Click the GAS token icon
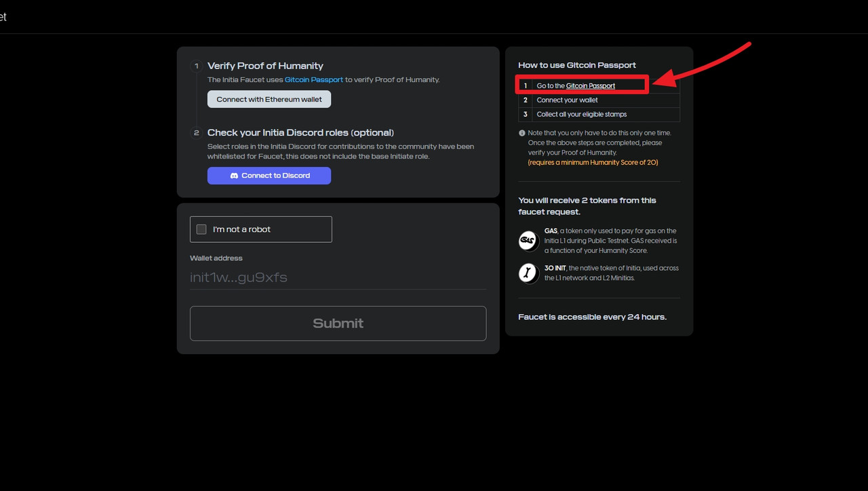Screen dimensions: 868x491 coord(528,241)
